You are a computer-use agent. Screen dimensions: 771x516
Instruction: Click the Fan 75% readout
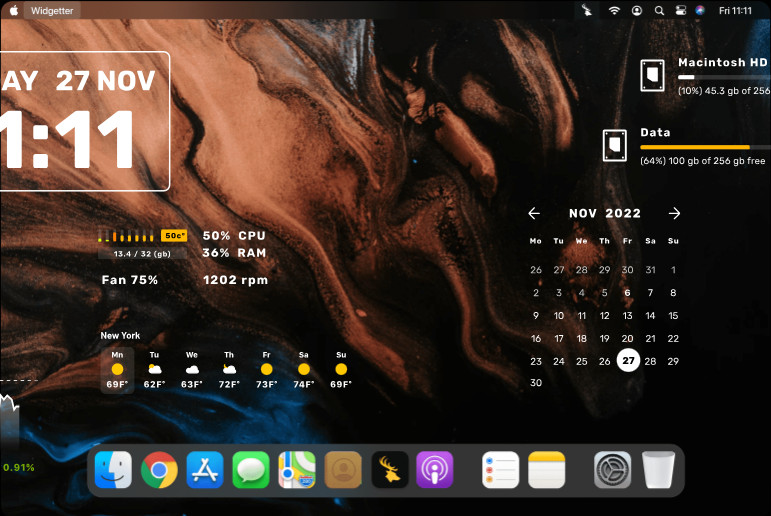(130, 280)
